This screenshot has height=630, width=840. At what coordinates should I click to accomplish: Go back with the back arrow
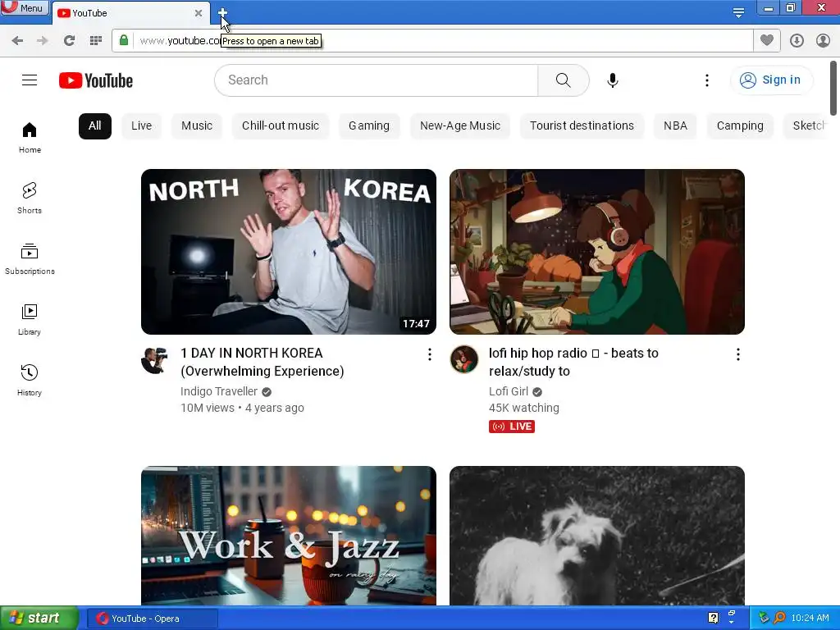click(x=17, y=41)
